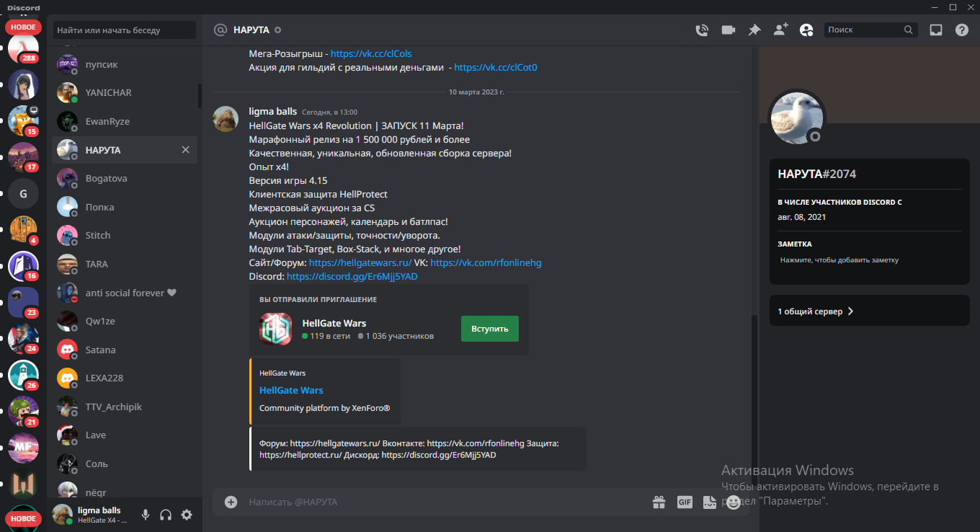This screenshot has width=980, height=532.
Task: Click ligma balls message avatar
Action: (226, 119)
